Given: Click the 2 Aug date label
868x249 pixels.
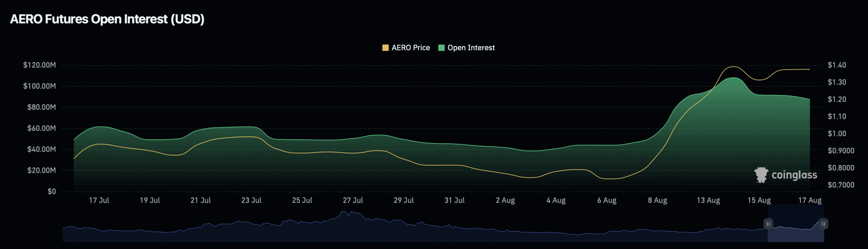Looking at the screenshot, I should [505, 200].
